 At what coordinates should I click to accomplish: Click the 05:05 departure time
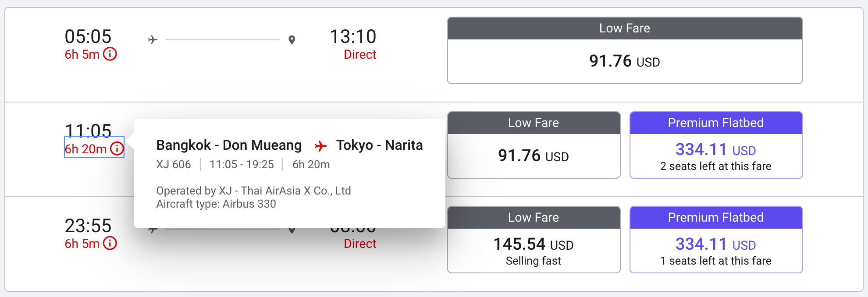coord(88,36)
